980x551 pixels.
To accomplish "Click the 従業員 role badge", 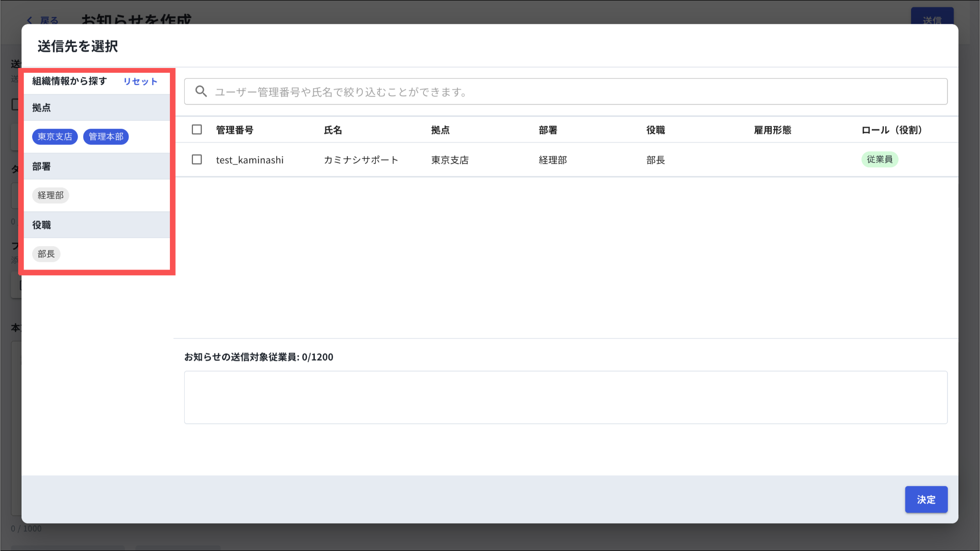I will [880, 159].
